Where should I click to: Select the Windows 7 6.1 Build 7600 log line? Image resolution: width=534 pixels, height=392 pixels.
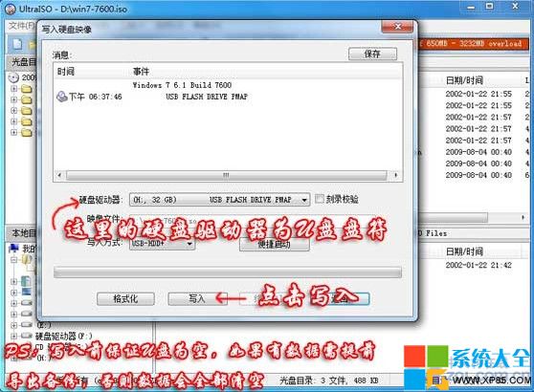pyautogui.click(x=182, y=85)
